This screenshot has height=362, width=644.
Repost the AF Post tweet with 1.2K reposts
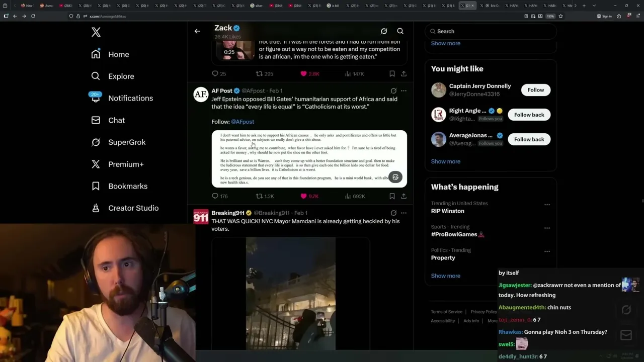pyautogui.click(x=265, y=196)
